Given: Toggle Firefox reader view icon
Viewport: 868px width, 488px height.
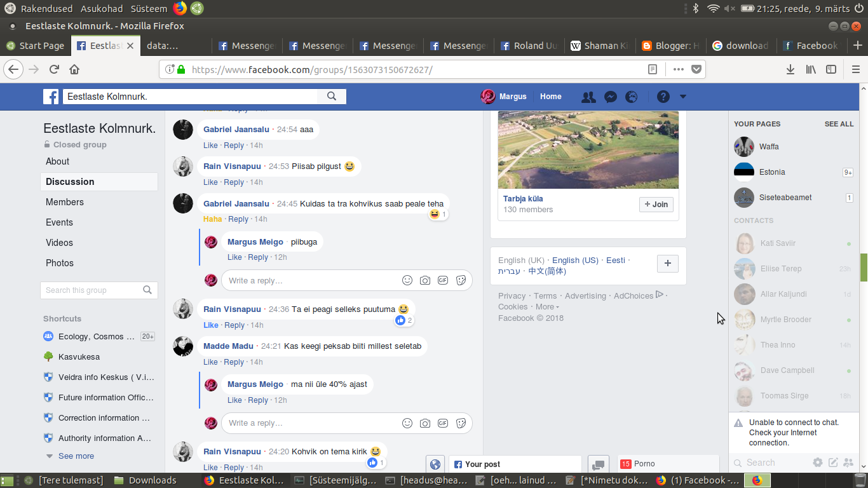Looking at the screenshot, I should [x=653, y=69].
